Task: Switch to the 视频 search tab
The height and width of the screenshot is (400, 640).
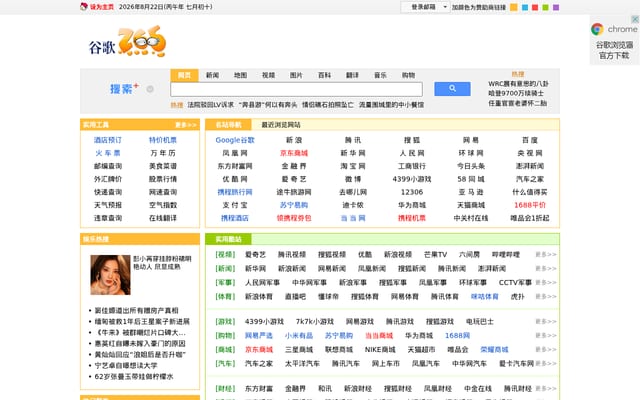Action: pyautogui.click(x=268, y=75)
